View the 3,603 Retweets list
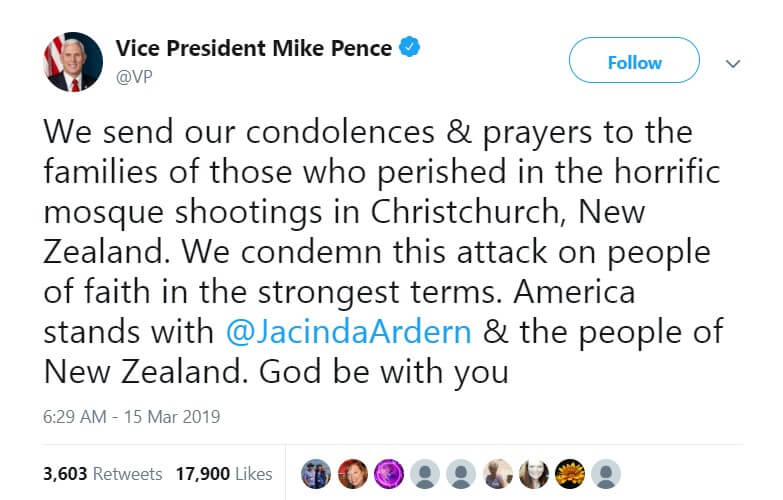 tap(86, 473)
